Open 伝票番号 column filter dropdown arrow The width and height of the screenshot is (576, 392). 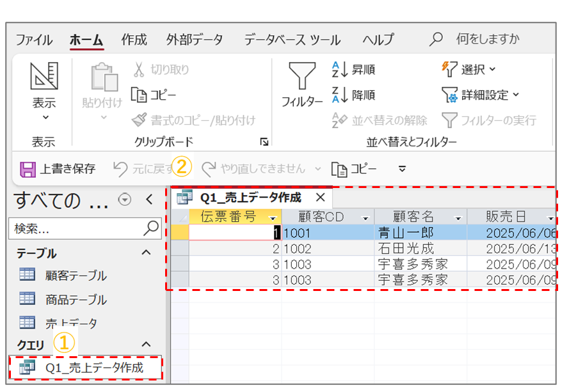(273, 218)
